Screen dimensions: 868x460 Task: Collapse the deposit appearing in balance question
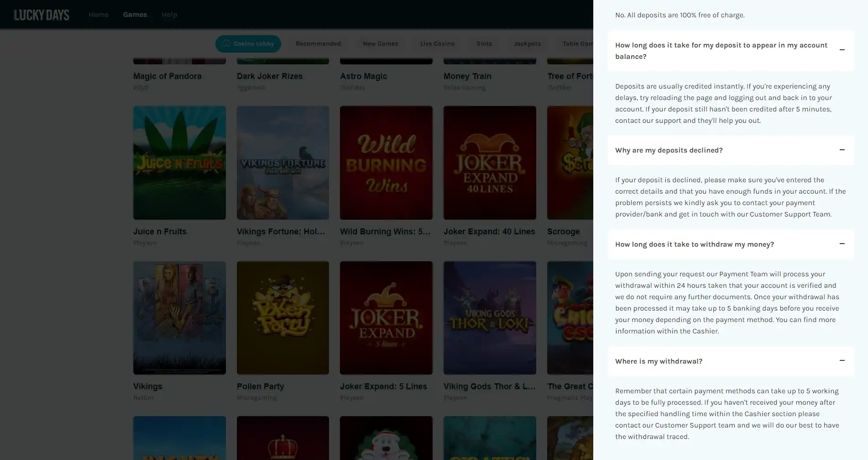(x=842, y=51)
